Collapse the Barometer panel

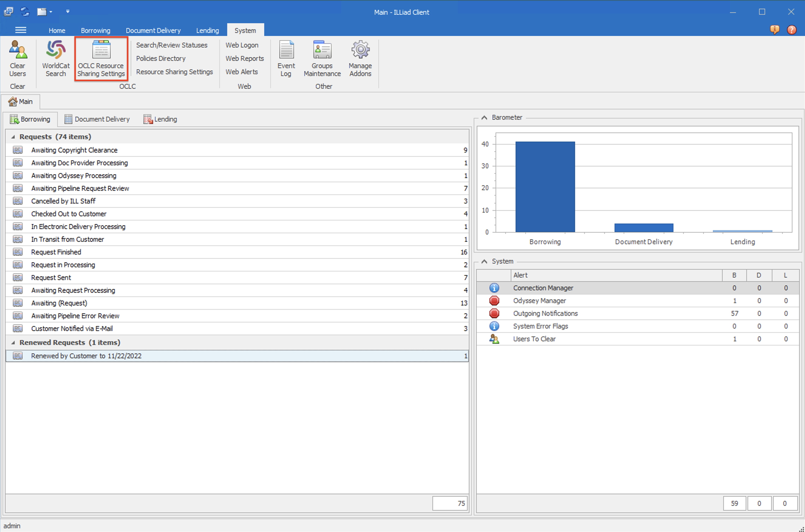point(484,118)
